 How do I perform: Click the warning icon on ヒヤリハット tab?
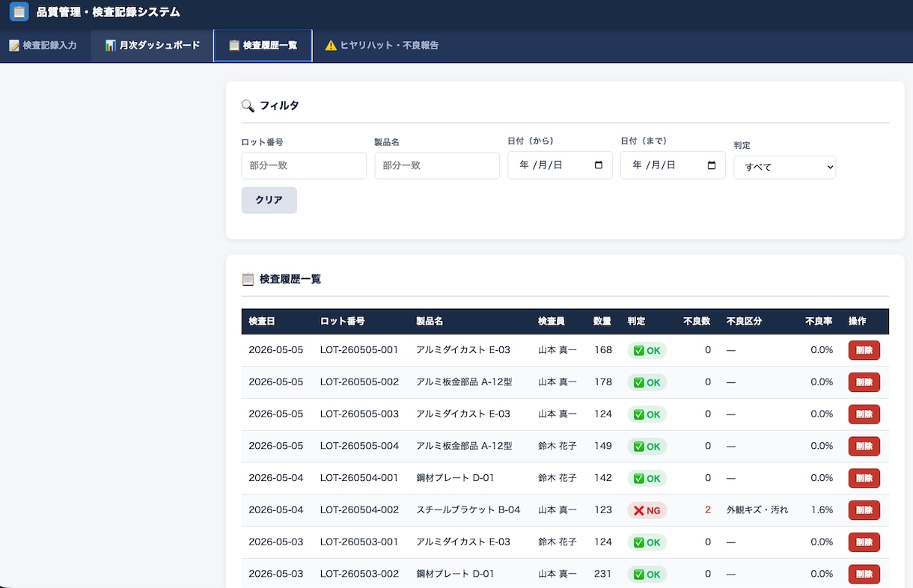tap(331, 46)
